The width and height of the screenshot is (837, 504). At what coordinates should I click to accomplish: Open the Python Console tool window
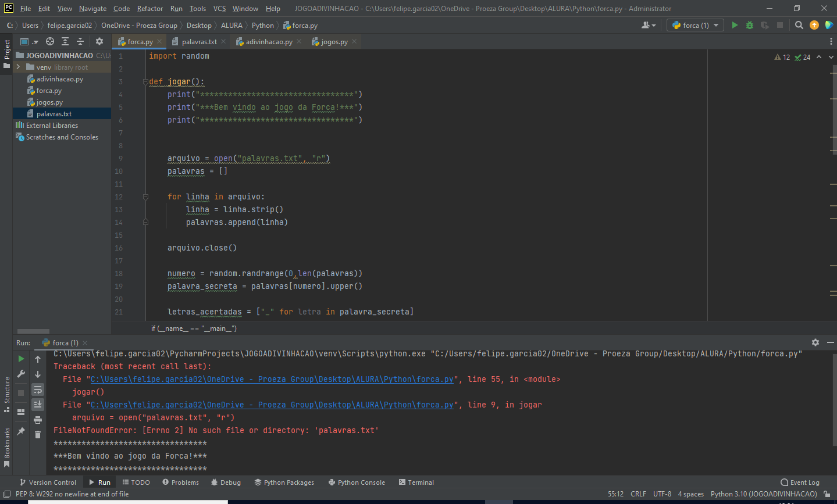357,482
